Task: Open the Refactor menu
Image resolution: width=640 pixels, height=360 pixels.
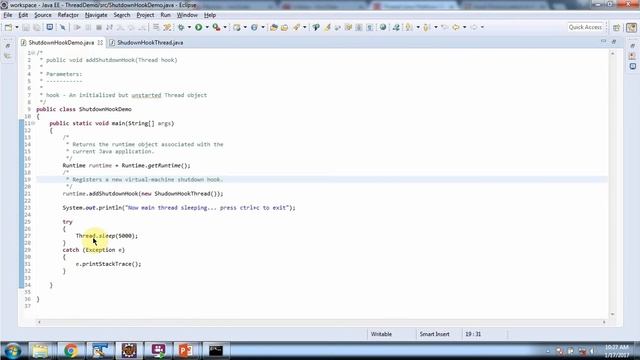Action: click(68, 15)
